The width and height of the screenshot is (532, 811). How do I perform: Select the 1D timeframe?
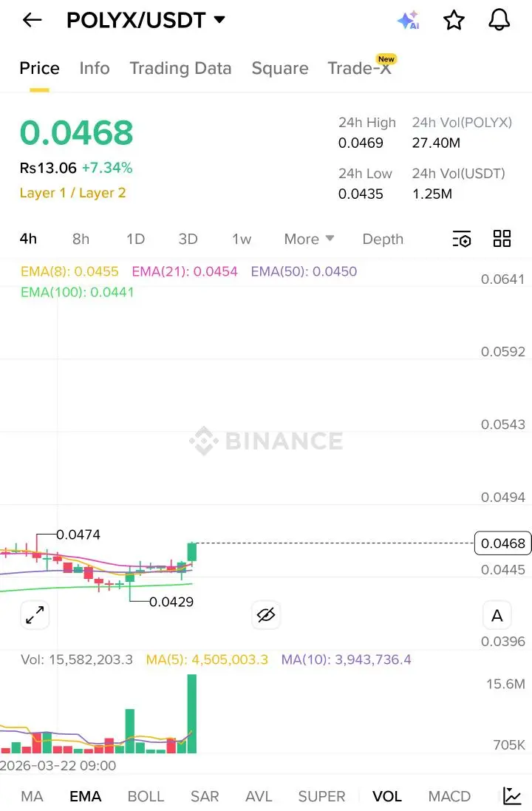coord(135,239)
